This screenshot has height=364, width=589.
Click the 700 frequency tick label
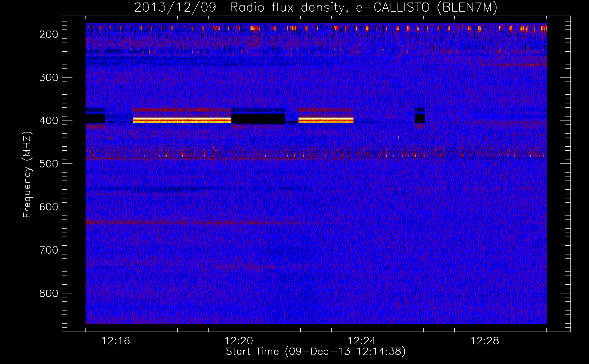[49, 250]
